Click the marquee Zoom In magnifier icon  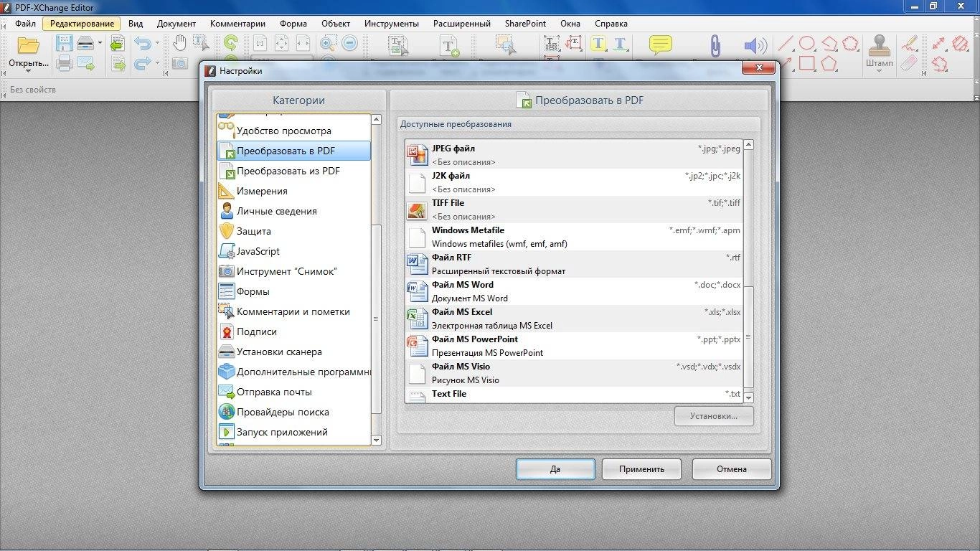(x=328, y=43)
